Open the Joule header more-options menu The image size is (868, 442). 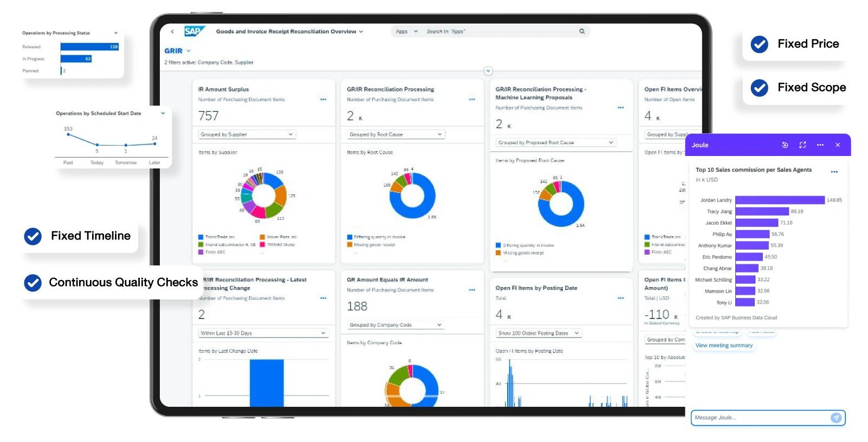point(820,145)
